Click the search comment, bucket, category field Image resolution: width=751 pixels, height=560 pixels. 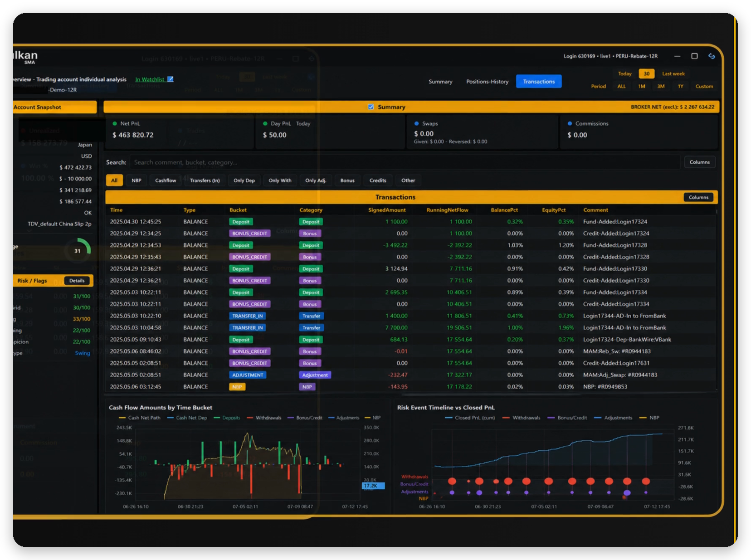click(x=405, y=162)
